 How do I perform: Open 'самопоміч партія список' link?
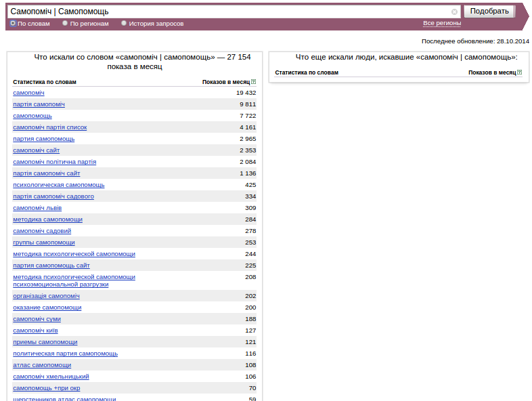(x=50, y=127)
